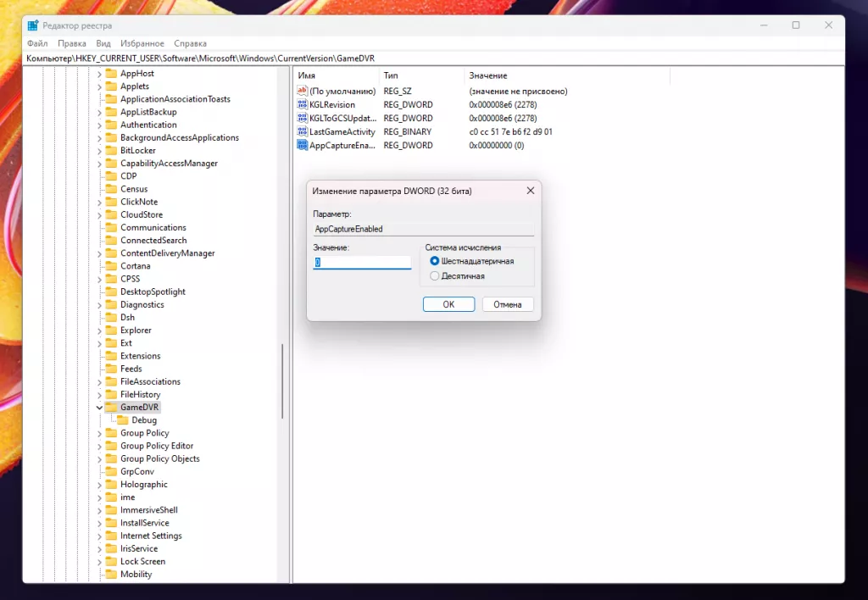Click the GameDVR folder icon

[x=111, y=407]
